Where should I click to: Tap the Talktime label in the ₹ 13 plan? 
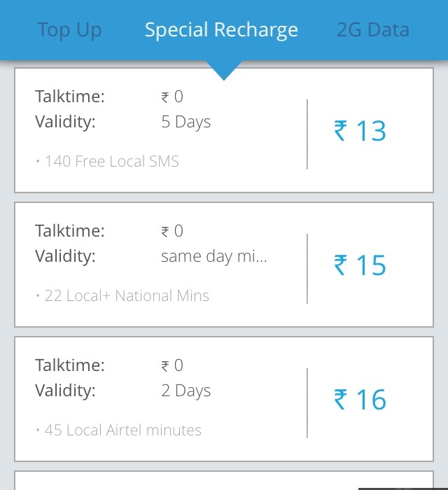(x=69, y=97)
